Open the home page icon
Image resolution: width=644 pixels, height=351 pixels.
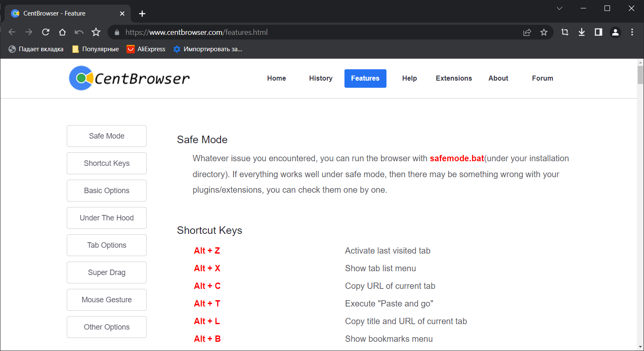[62, 32]
